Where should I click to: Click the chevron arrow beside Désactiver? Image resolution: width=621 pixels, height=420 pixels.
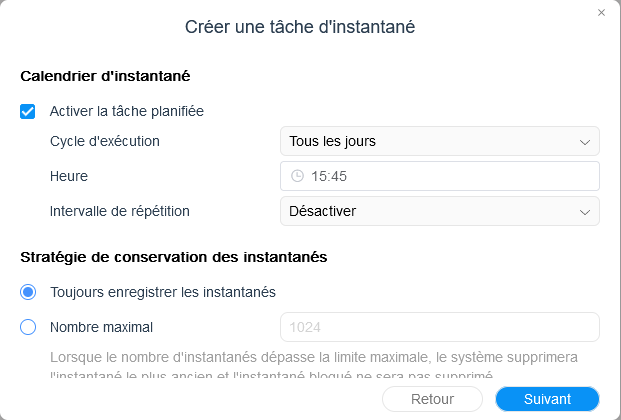click(x=585, y=211)
